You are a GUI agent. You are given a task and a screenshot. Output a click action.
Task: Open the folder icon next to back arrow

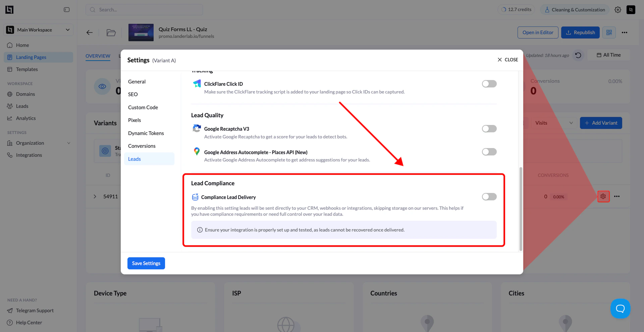pyautogui.click(x=111, y=32)
